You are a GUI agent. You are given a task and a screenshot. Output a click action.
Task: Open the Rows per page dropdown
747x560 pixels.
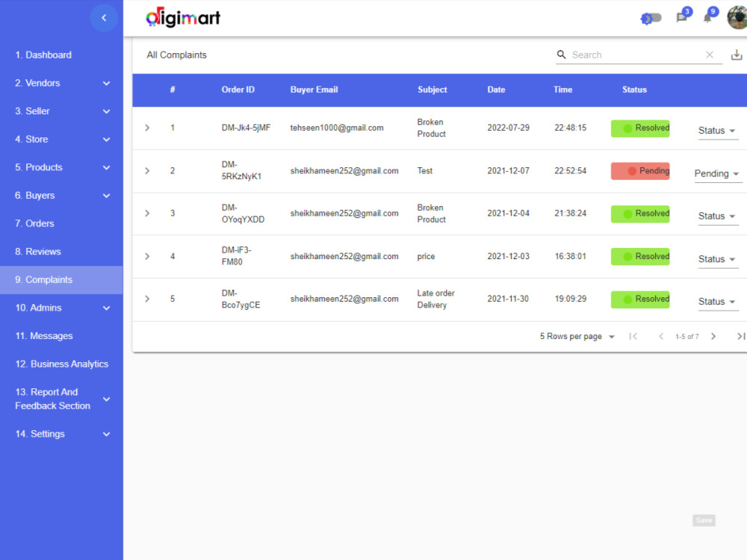click(x=577, y=336)
